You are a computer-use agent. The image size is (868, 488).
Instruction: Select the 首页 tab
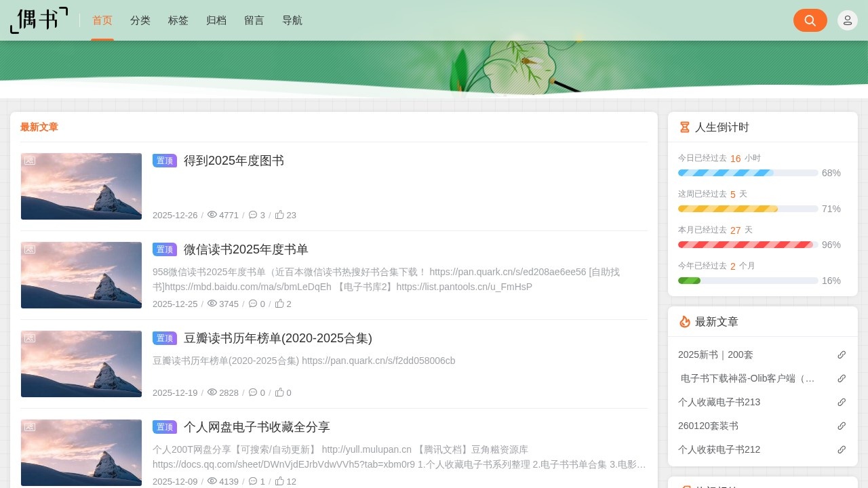(x=102, y=20)
